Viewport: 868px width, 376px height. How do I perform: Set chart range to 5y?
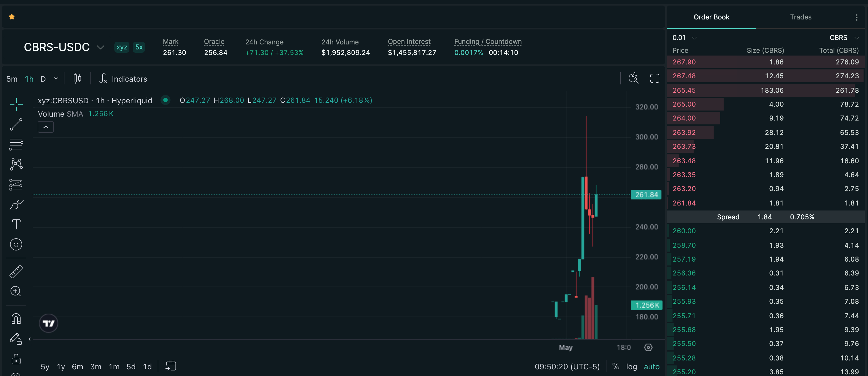pyautogui.click(x=45, y=367)
